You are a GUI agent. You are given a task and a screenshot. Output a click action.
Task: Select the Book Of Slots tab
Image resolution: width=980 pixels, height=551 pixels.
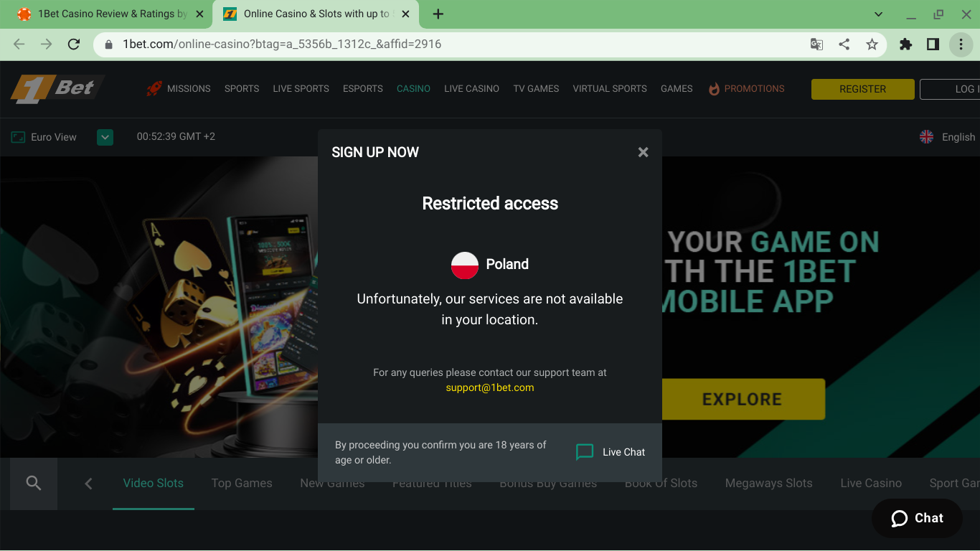pos(661,483)
